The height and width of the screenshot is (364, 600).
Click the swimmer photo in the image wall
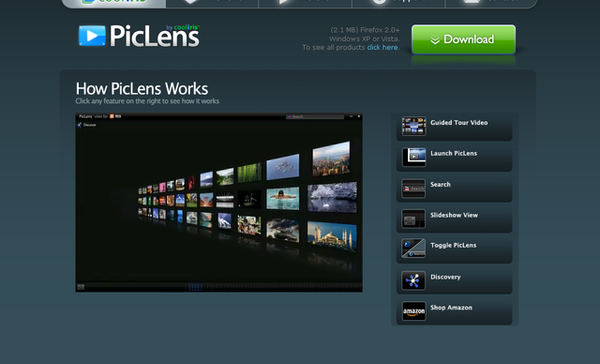[282, 198]
